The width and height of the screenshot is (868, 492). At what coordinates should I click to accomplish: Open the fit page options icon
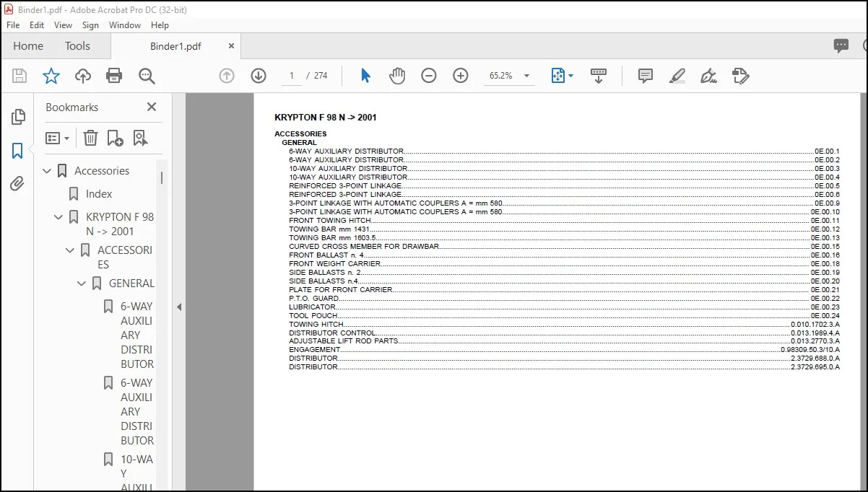[562, 76]
